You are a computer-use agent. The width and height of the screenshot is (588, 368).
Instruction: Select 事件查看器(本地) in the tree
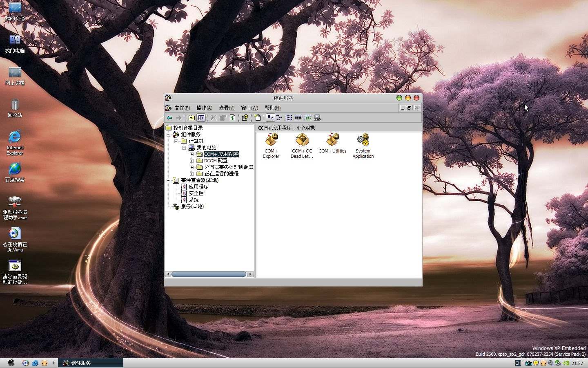(x=200, y=180)
